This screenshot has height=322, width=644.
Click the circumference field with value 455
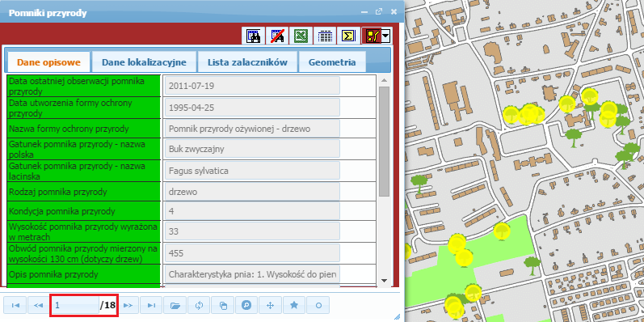click(x=252, y=253)
